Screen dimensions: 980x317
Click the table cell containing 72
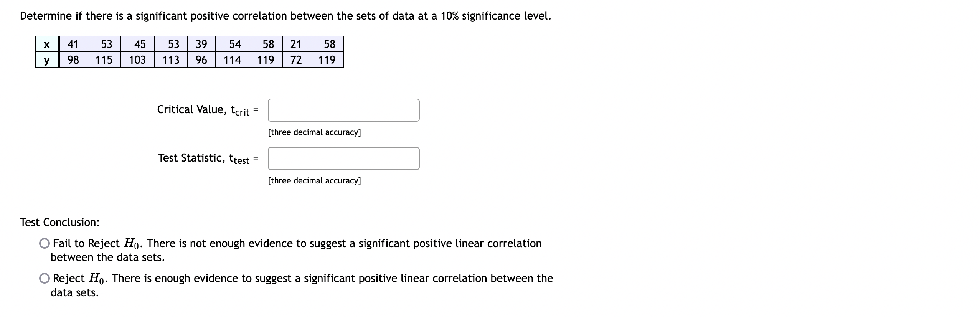tap(294, 60)
